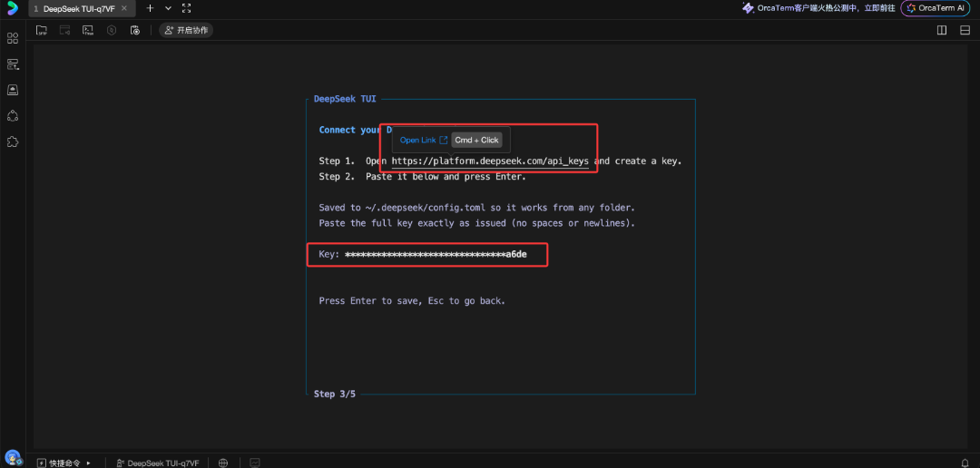This screenshot has width=980, height=468.
Task: Open the monitor chart status bar icon
Action: 254,463
